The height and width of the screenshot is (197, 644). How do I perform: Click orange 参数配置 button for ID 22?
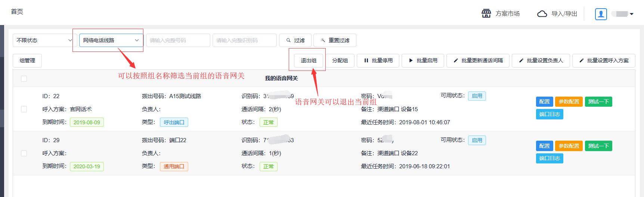click(x=569, y=101)
